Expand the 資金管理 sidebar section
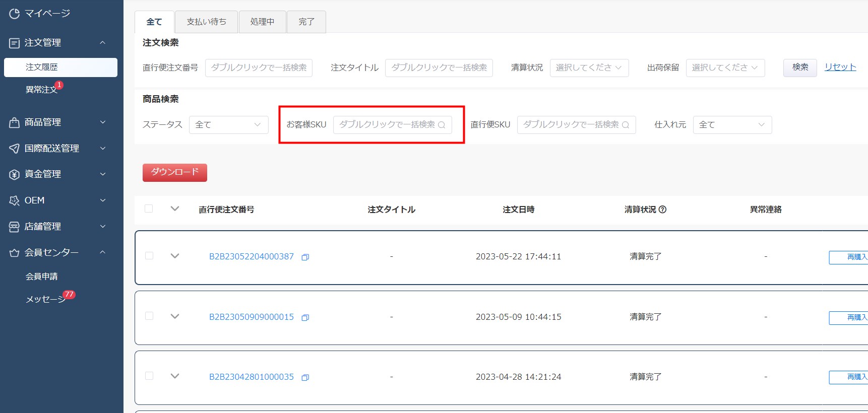 point(103,174)
